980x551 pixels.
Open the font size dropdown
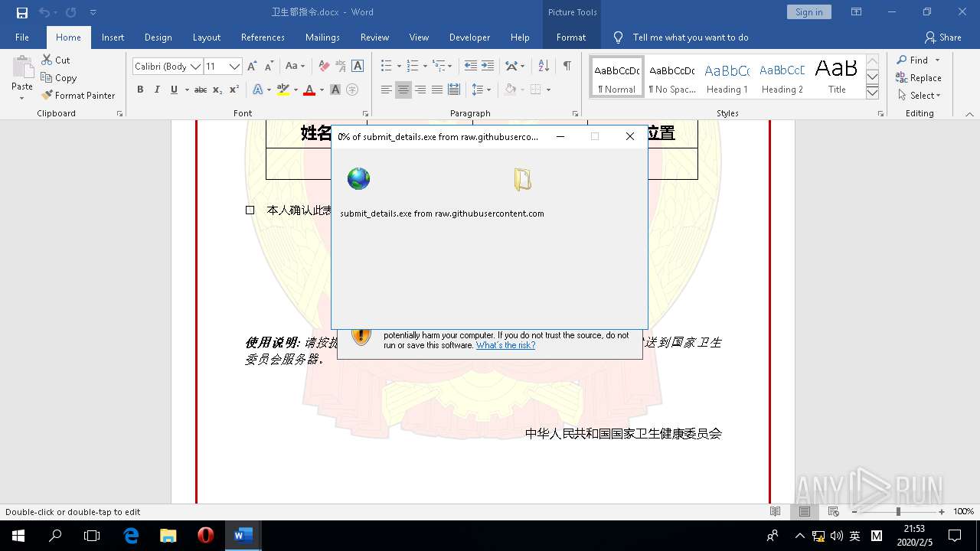[235, 67]
